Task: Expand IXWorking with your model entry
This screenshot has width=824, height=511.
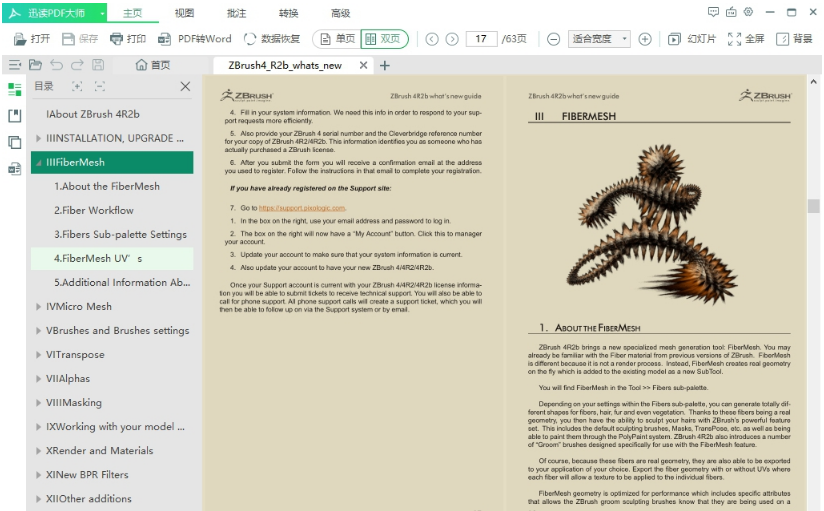Action: click(x=38, y=427)
